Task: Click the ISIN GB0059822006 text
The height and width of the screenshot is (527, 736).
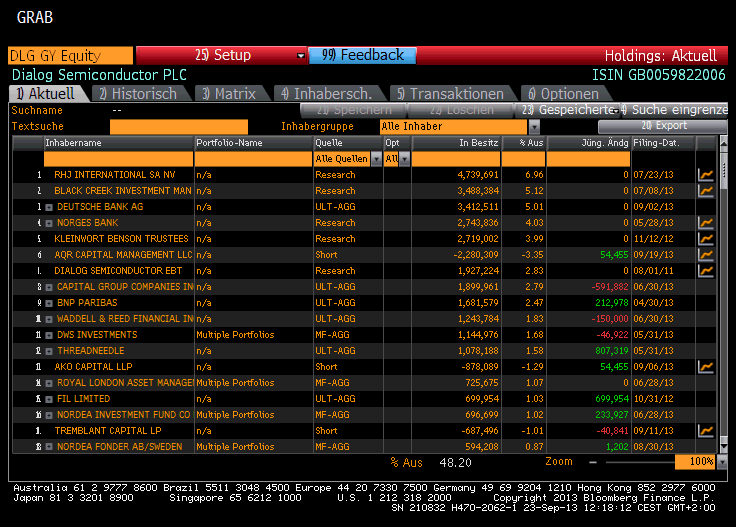Action: coord(659,75)
